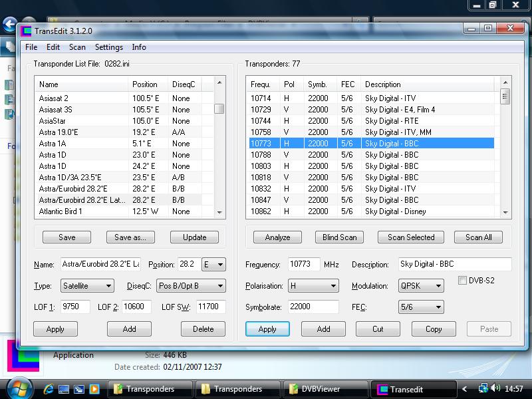532x399 pixels.
Task: Add a new satellite entry
Action: click(x=129, y=329)
